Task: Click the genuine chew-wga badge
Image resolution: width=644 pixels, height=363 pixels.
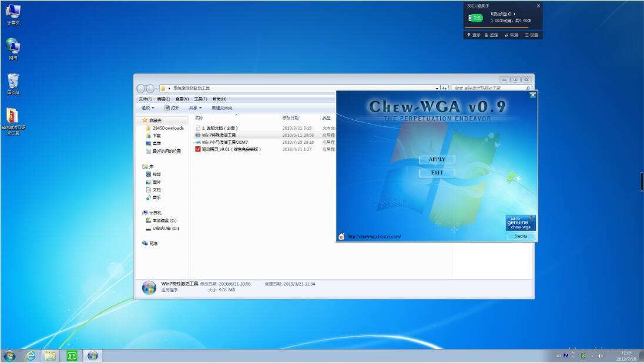Action: [x=521, y=223]
